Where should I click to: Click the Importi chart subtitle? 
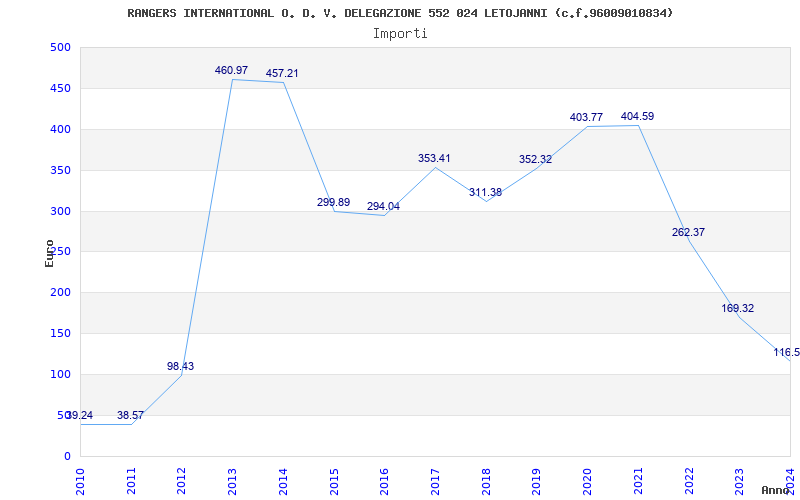(400, 34)
